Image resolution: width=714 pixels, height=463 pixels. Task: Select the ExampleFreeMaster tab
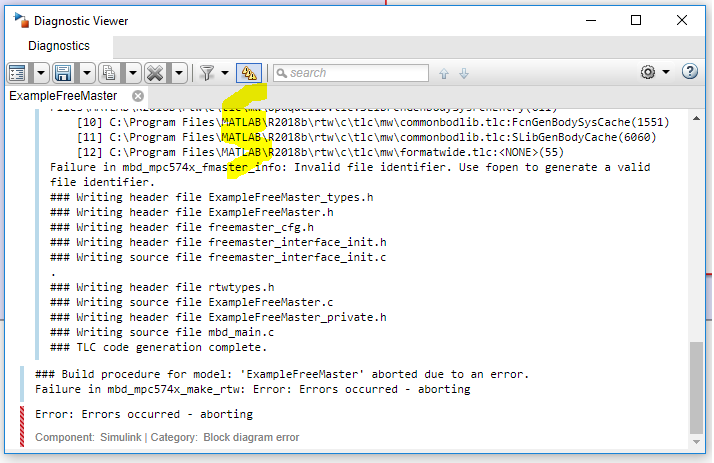pos(63,96)
